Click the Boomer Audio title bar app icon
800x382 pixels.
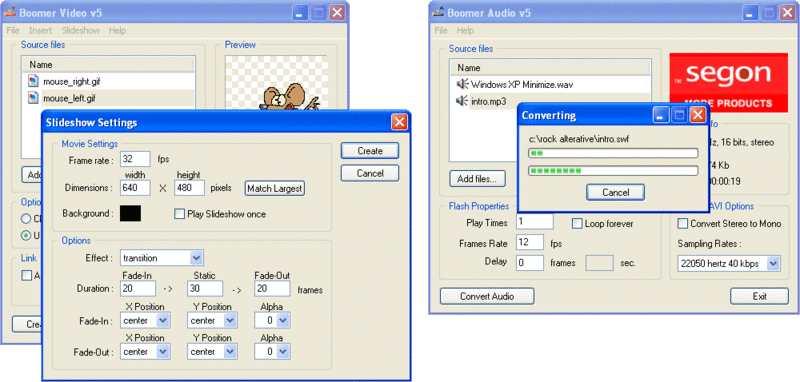pos(438,12)
